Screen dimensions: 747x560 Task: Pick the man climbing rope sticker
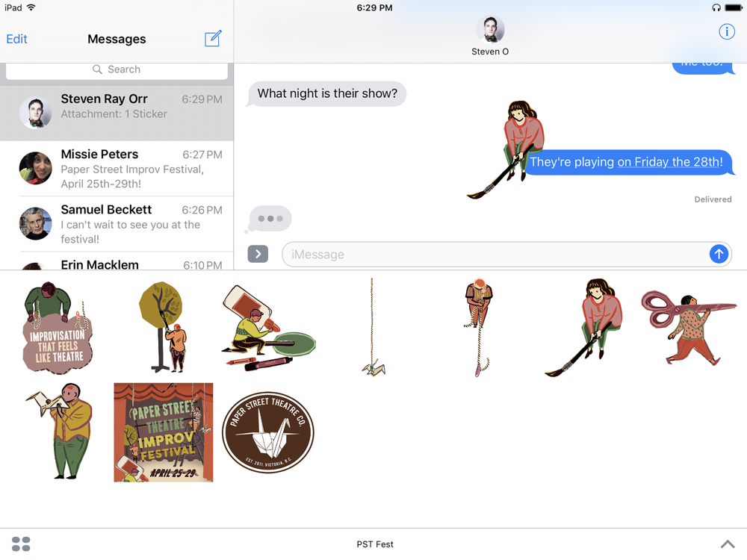tap(478, 328)
